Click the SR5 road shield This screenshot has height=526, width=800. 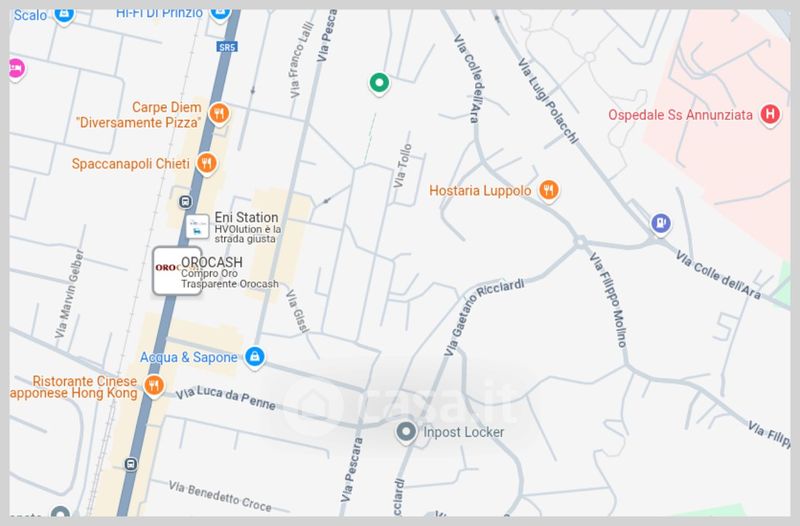[227, 47]
